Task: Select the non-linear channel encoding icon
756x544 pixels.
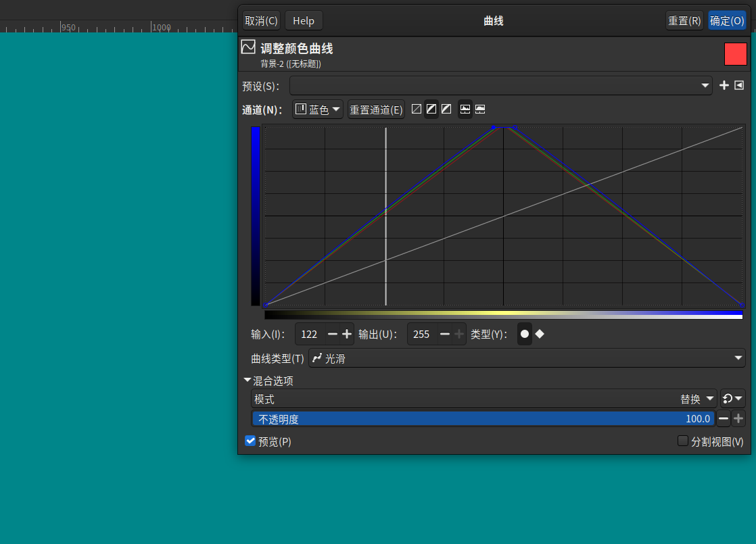Action: [431, 109]
